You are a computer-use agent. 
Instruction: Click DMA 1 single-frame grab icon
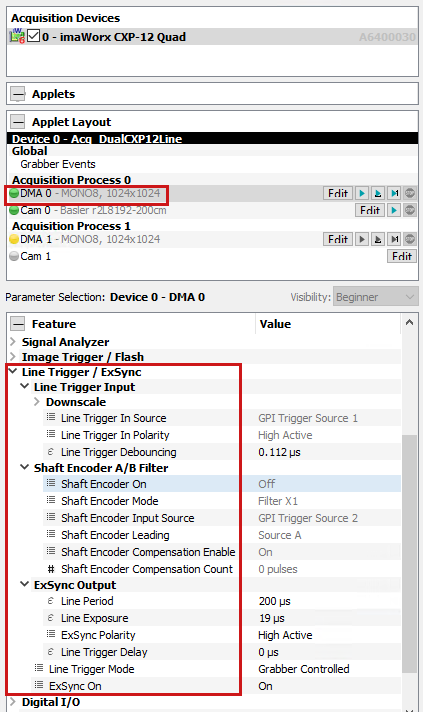coord(394,239)
